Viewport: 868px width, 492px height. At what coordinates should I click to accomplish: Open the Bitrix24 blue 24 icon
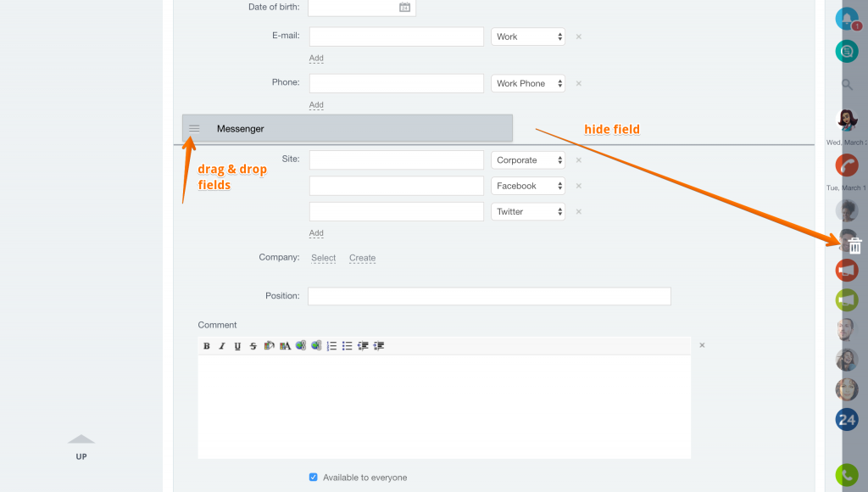pyautogui.click(x=847, y=419)
